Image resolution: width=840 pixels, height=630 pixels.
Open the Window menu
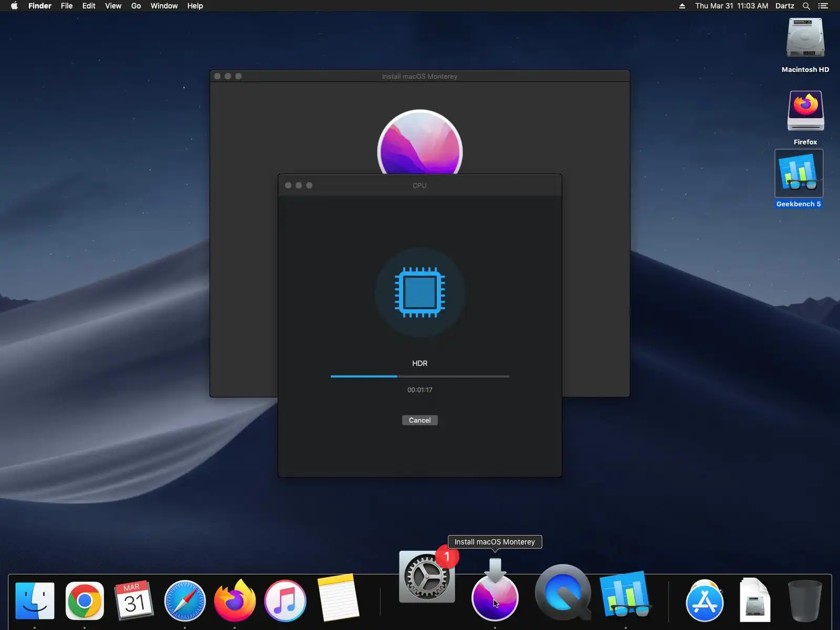(x=164, y=6)
